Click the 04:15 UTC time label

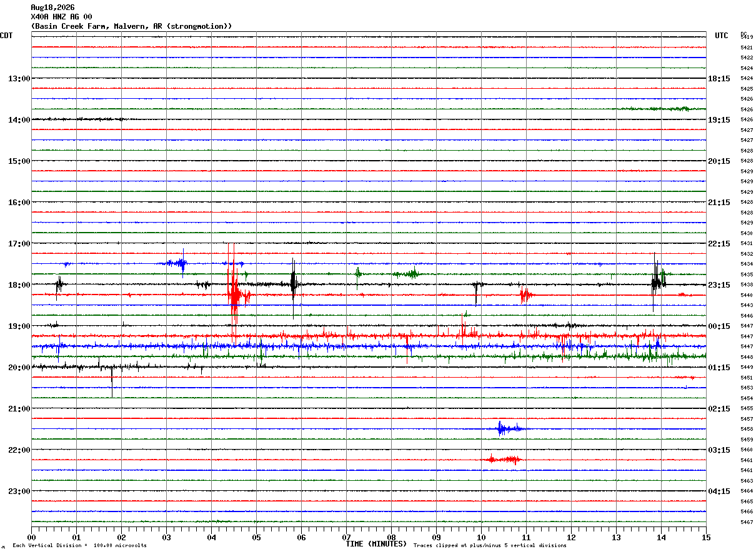pyautogui.click(x=719, y=491)
